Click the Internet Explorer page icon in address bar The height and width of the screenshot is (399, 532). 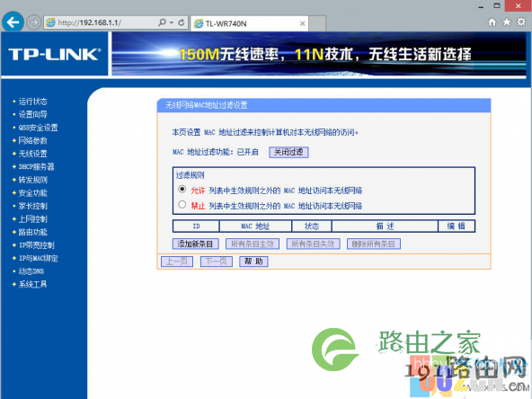click(50, 22)
